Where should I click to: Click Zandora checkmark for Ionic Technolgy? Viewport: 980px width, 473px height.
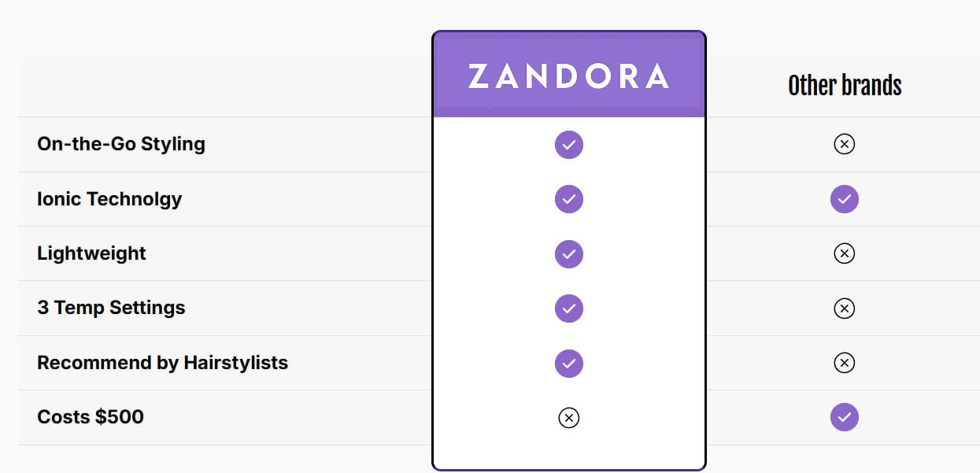pyautogui.click(x=569, y=199)
